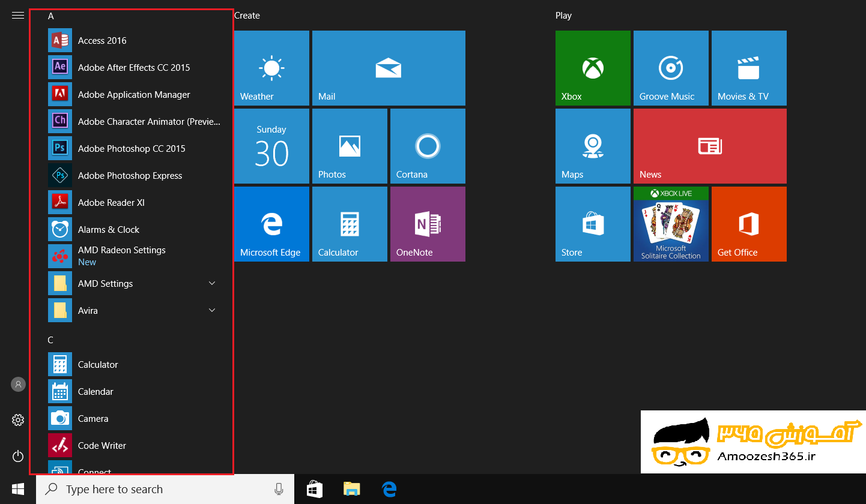This screenshot has width=866, height=504.
Task: Click the search box microphone icon
Action: [279, 490]
